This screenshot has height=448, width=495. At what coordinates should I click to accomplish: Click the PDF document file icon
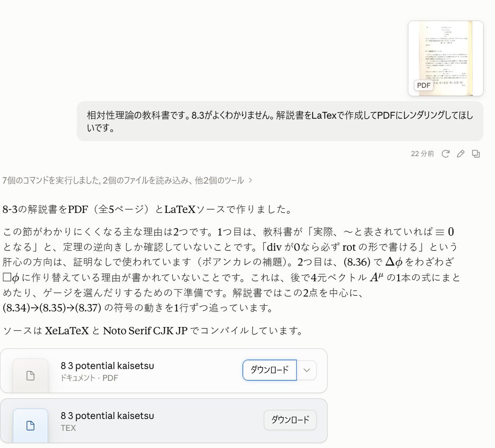31,375
